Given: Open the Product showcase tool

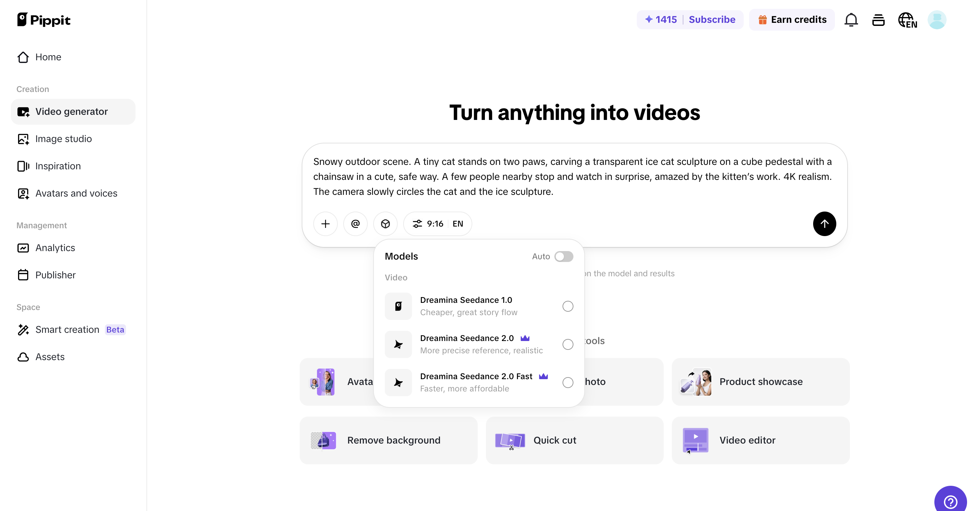Looking at the screenshot, I should pyautogui.click(x=760, y=382).
